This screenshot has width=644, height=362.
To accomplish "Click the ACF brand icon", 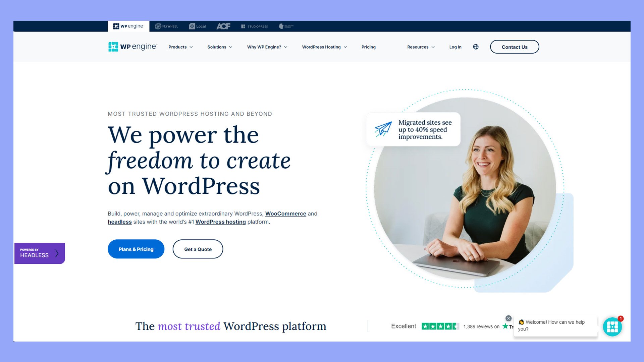I will (x=223, y=26).
